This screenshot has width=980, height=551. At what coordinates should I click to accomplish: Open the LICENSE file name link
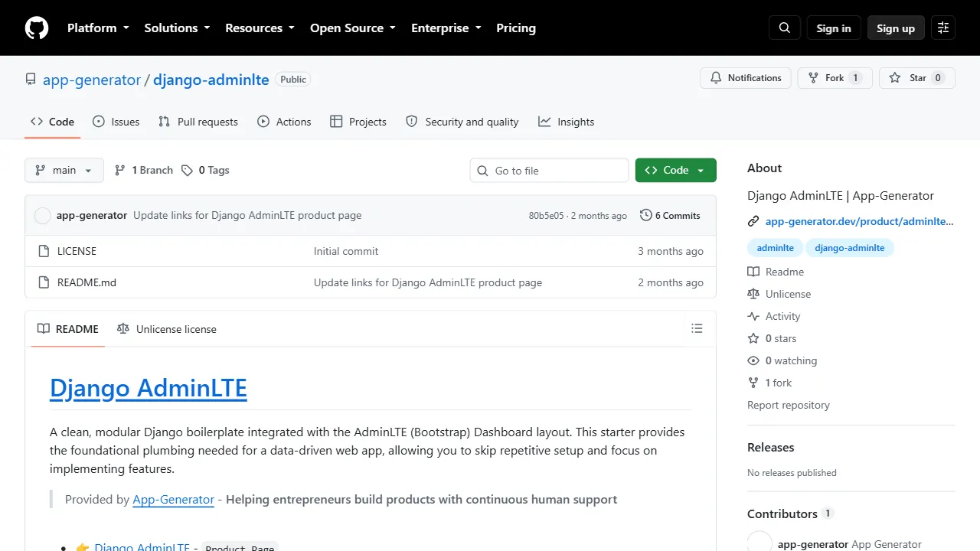pos(77,251)
